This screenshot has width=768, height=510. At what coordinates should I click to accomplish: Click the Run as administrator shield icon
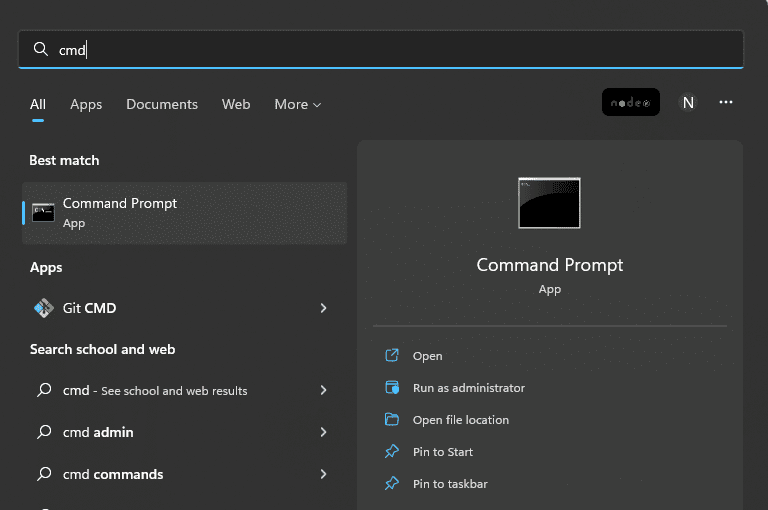(392, 388)
